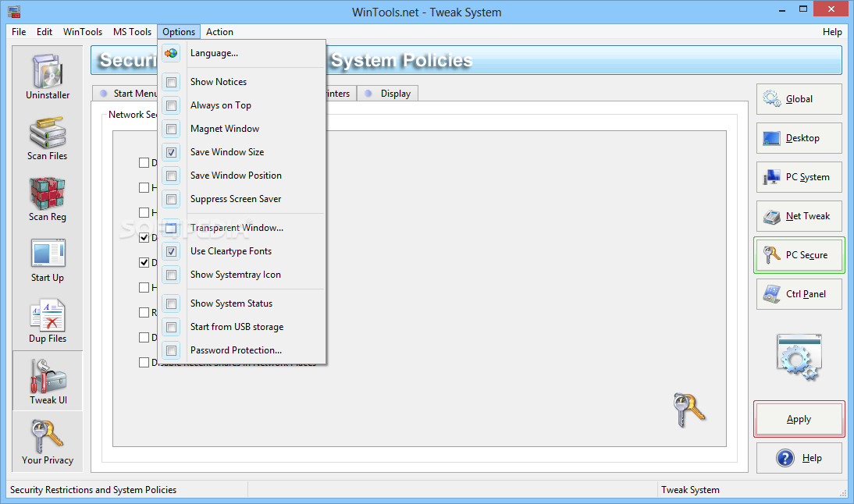Open the Start Up manager
854x504 pixels.
click(x=48, y=260)
